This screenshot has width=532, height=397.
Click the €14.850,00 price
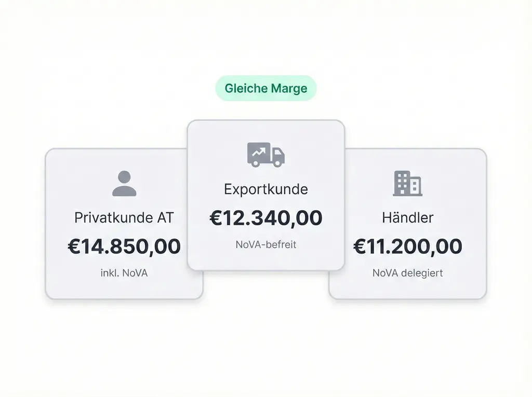[124, 247]
